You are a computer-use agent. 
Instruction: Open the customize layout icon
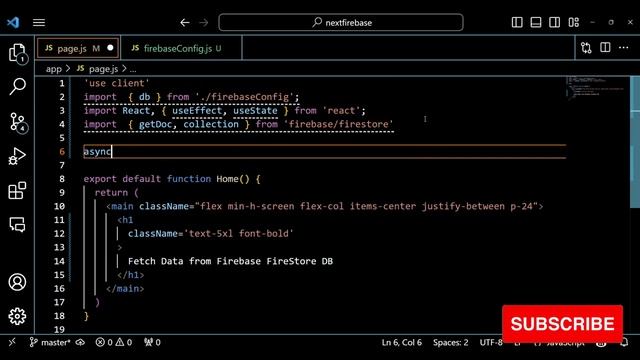(x=573, y=22)
